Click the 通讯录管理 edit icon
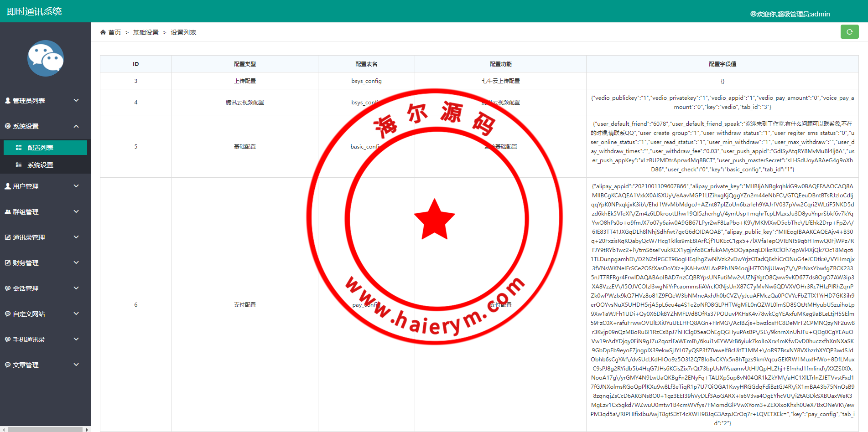 coord(7,237)
